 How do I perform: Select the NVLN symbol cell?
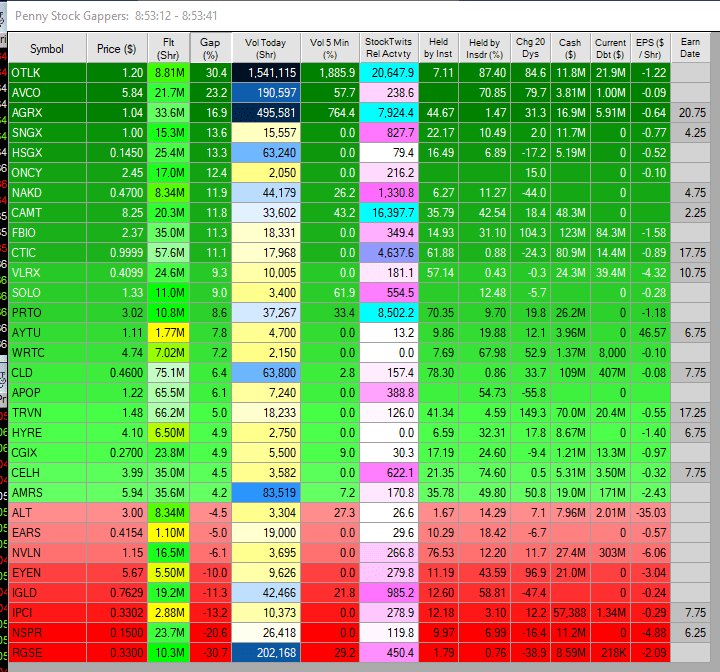[47, 552]
